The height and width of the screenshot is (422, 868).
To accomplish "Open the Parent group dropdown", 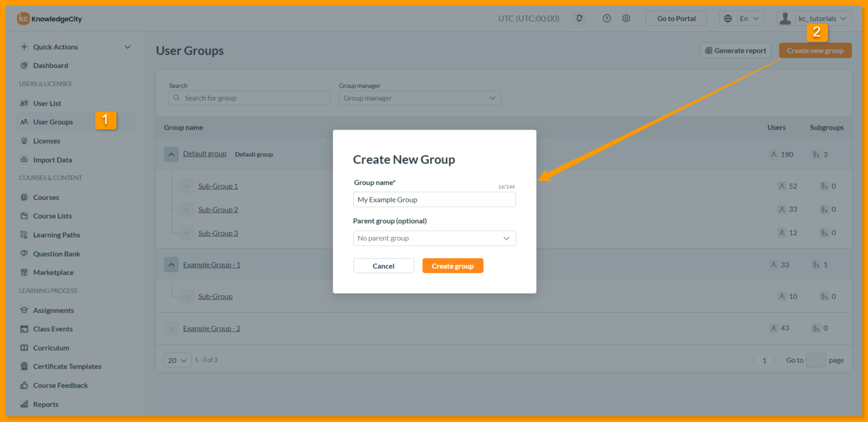I will click(x=434, y=238).
